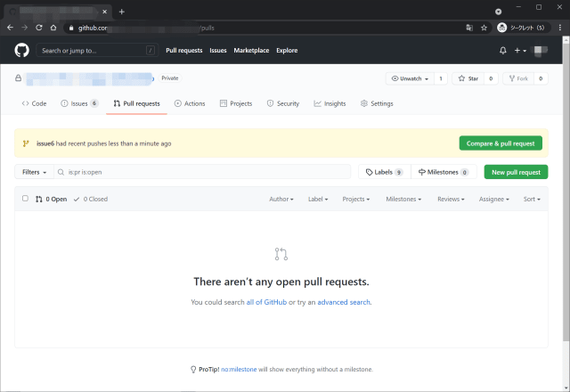Click the fork count

(x=541, y=78)
